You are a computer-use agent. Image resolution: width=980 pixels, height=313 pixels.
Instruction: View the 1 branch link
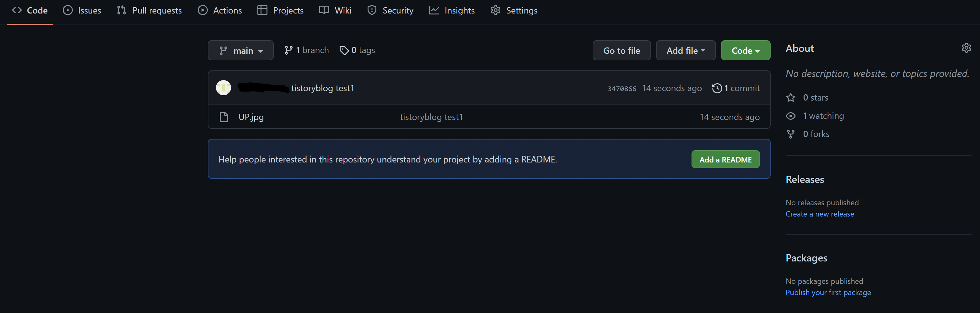pyautogui.click(x=306, y=50)
